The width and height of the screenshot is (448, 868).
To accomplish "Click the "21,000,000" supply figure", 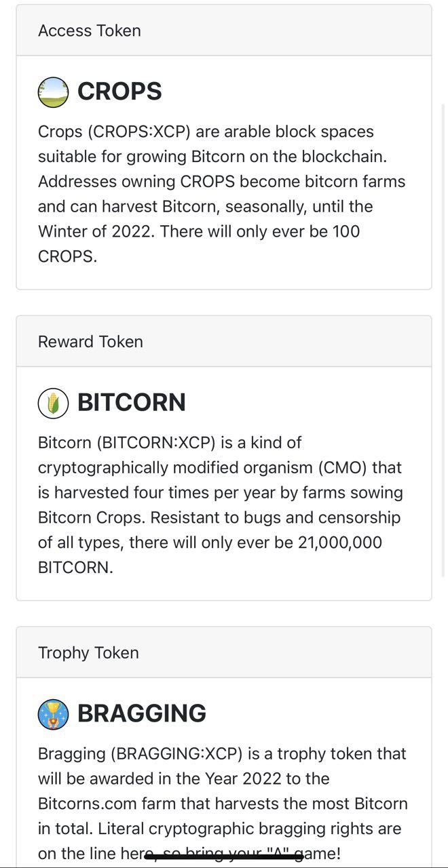I will tap(340, 542).
